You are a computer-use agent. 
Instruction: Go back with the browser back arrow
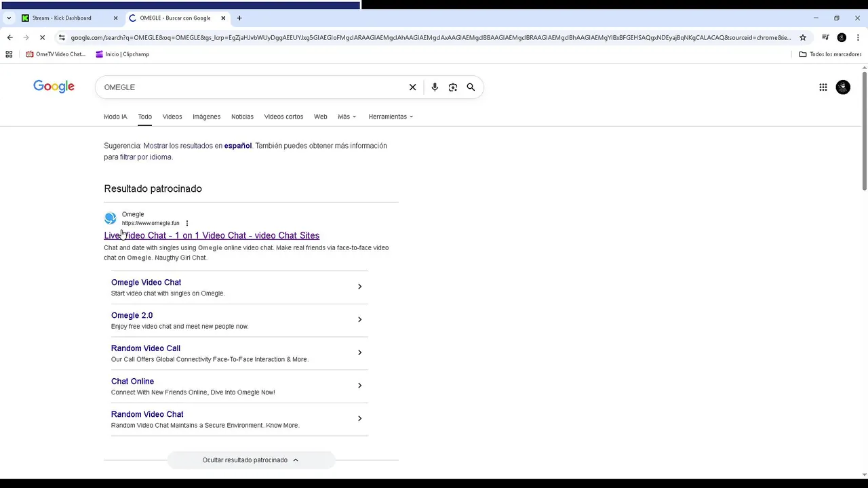click(x=9, y=38)
